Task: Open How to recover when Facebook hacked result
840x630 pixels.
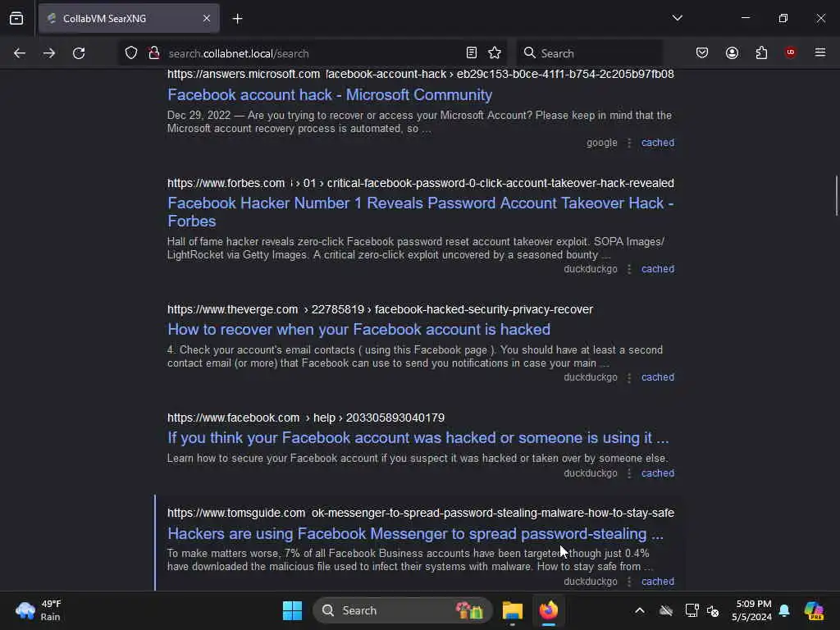Action: [359, 330]
